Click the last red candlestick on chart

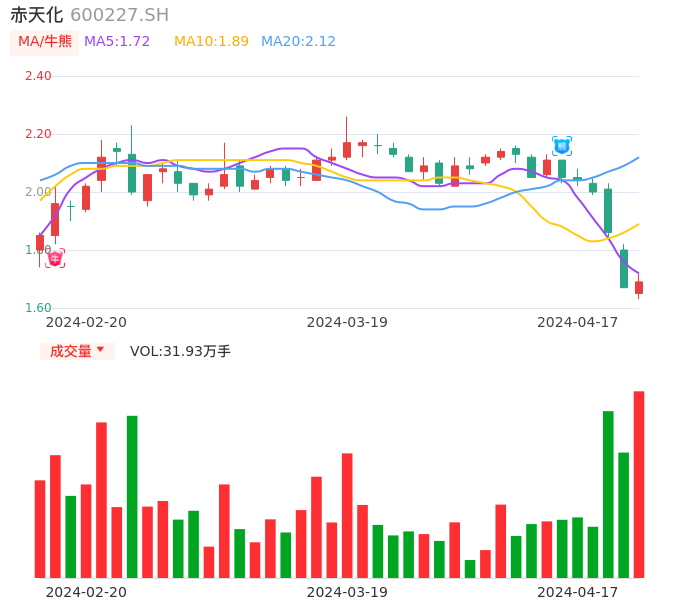[x=639, y=287]
